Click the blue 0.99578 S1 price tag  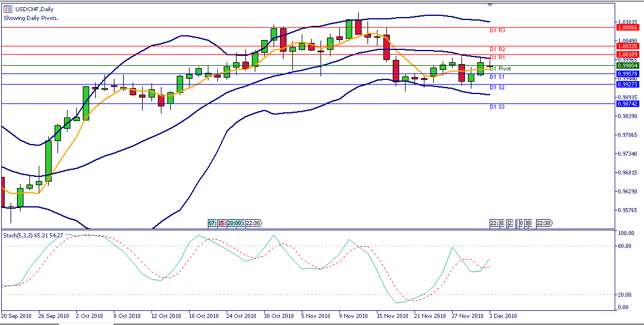628,74
